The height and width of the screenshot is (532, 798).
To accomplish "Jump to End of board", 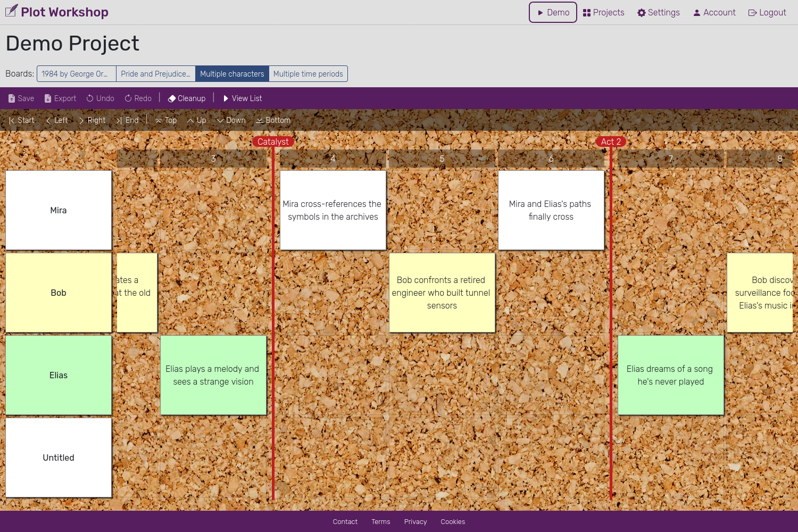I will pos(127,120).
